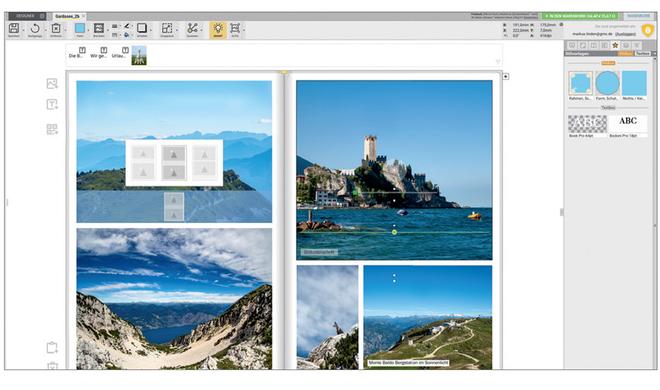
Task: Open the dropdown arrow next to group icon
Action: point(176,30)
